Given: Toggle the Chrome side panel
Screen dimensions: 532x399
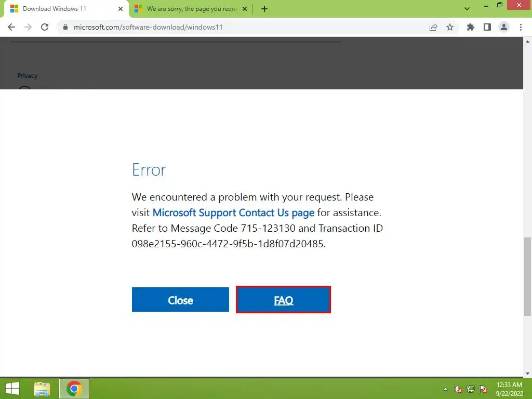Looking at the screenshot, I should [487, 27].
